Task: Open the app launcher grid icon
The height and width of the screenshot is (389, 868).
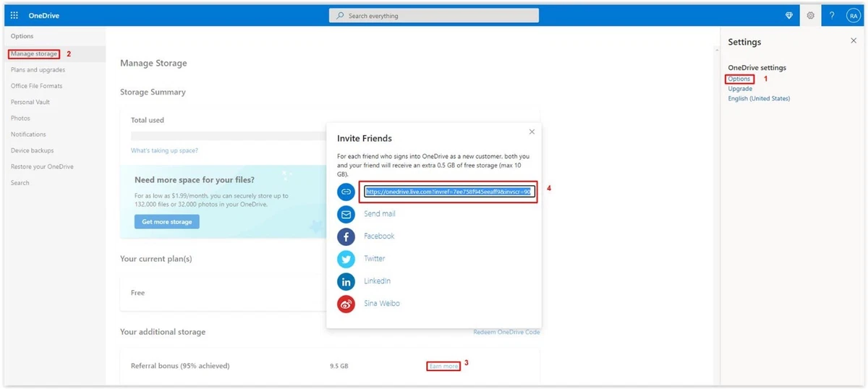Action: 14,15
